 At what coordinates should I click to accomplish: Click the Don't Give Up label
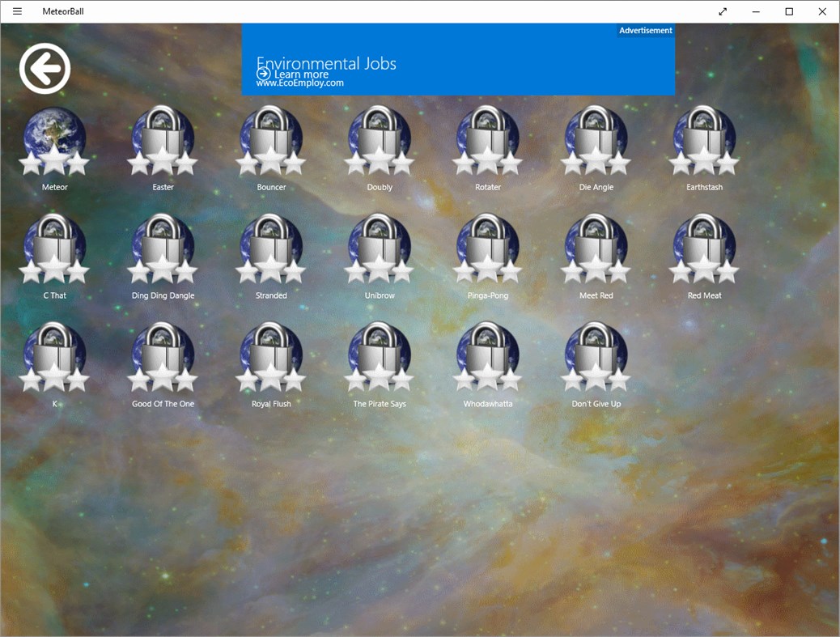[x=596, y=404]
